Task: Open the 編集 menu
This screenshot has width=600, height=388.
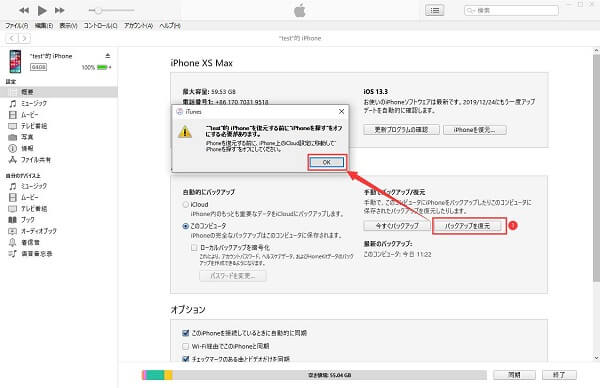Action: point(44,26)
